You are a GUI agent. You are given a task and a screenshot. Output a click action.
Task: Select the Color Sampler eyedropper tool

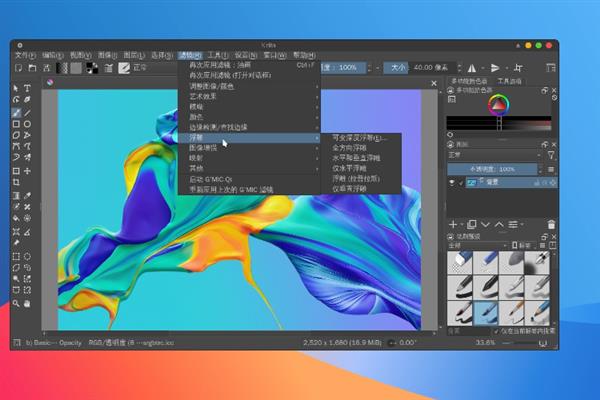(27, 196)
